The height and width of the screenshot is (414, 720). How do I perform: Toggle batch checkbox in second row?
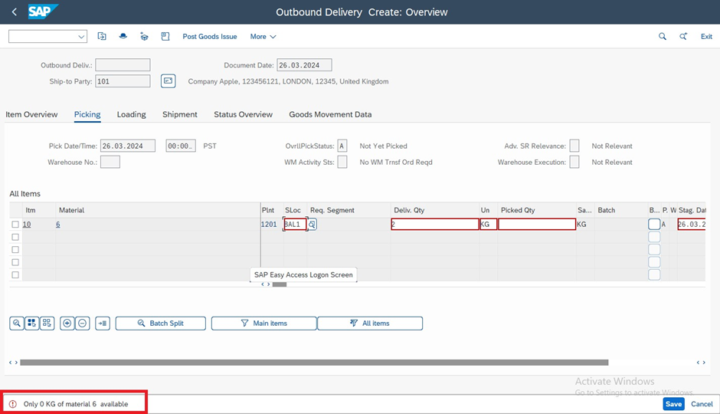pyautogui.click(x=654, y=237)
